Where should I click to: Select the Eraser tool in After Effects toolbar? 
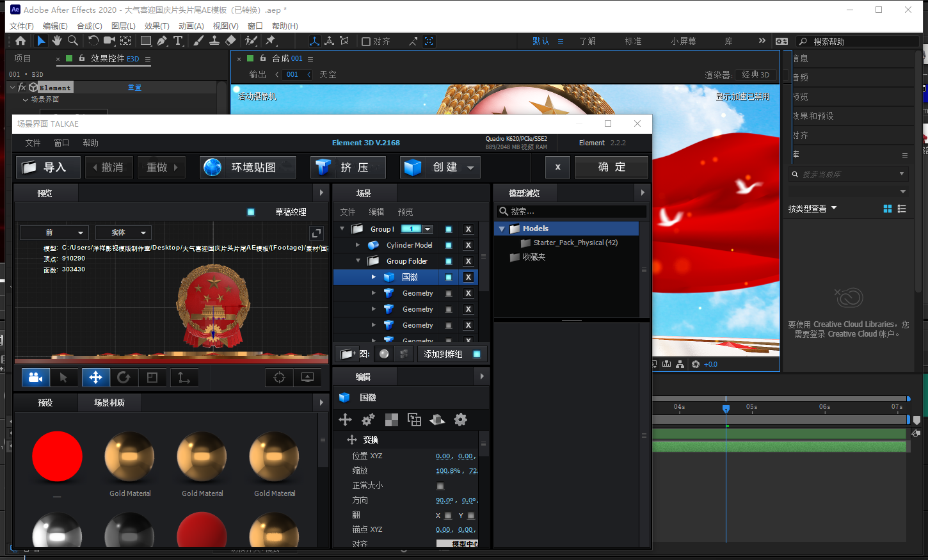[231, 41]
